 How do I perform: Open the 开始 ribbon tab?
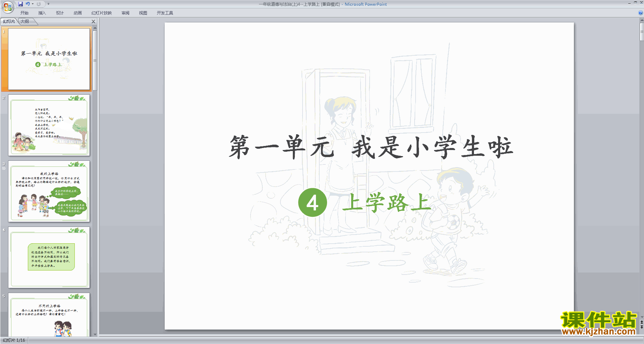tap(24, 13)
